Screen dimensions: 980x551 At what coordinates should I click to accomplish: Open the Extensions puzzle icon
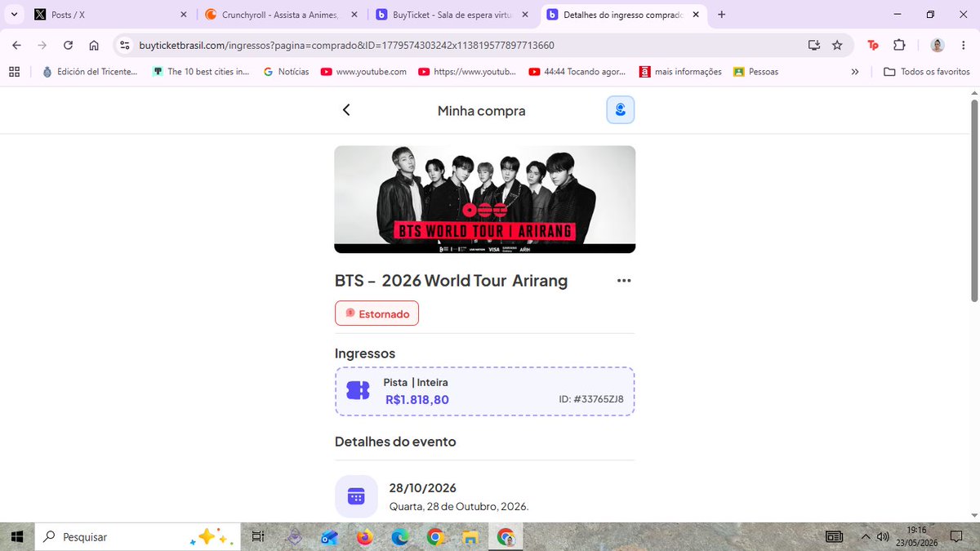899,45
